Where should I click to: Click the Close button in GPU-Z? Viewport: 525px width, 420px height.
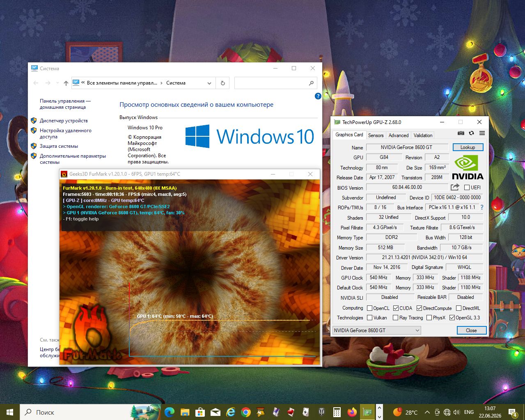(471, 330)
